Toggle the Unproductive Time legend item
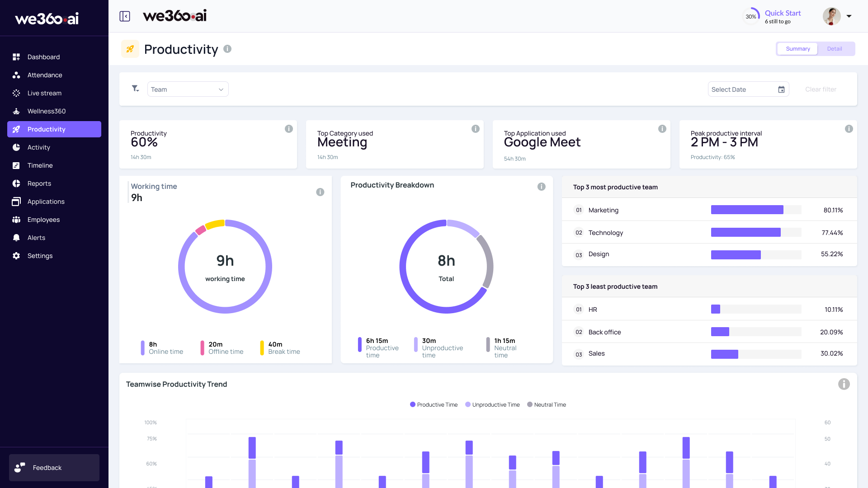The image size is (868, 488). pyautogui.click(x=492, y=404)
